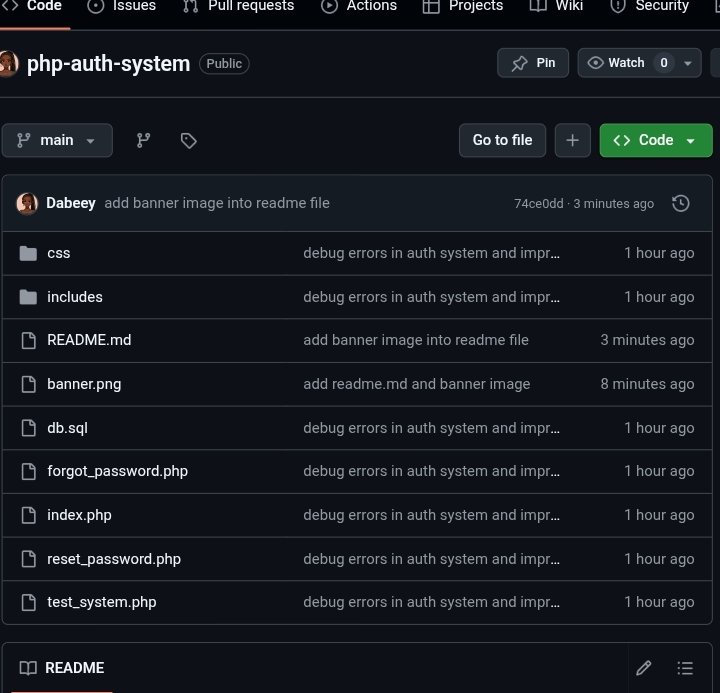Open commit hash 74ce0dd

coord(539,203)
